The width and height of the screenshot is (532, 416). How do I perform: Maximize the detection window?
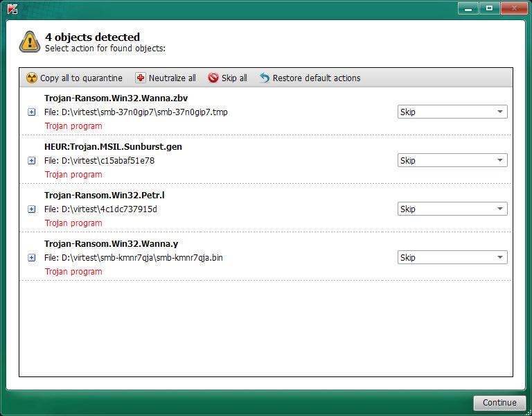point(489,8)
